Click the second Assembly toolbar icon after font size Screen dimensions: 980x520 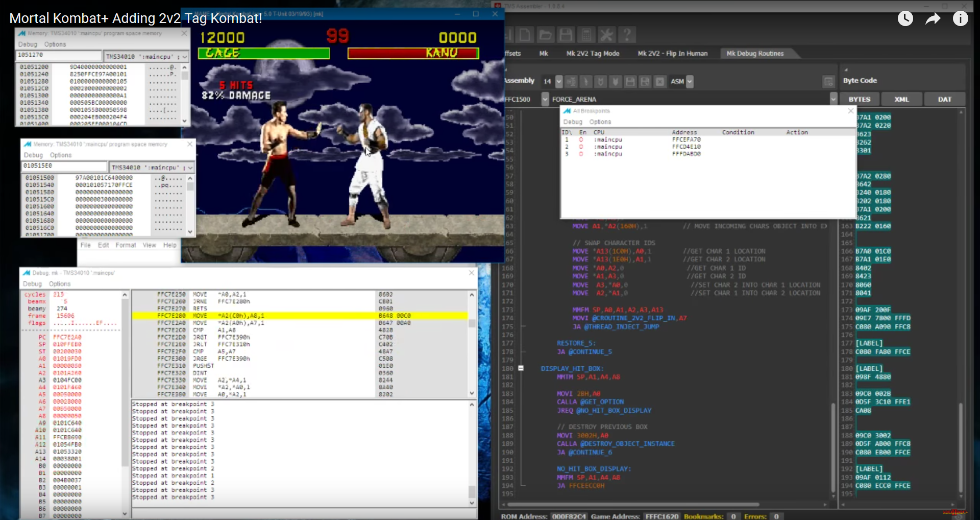click(x=586, y=81)
